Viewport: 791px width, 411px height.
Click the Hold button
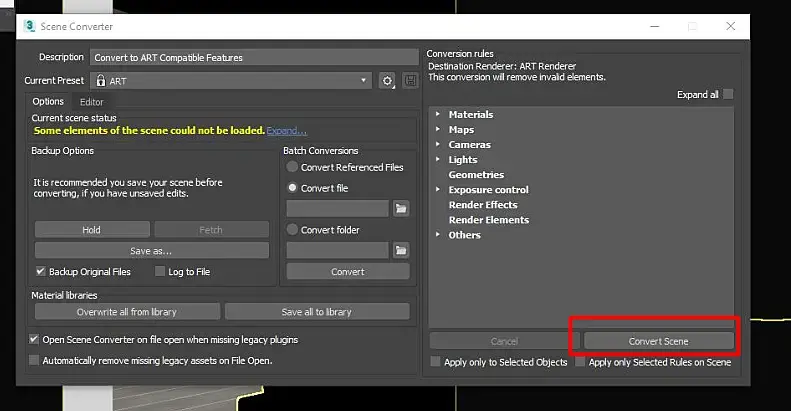tap(92, 229)
